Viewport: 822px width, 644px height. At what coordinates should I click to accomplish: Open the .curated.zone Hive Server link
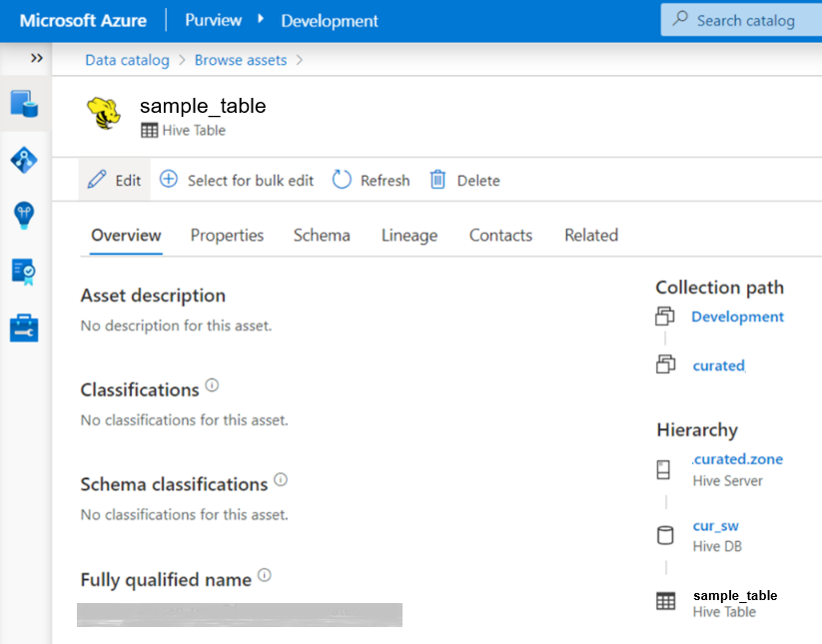pos(737,459)
